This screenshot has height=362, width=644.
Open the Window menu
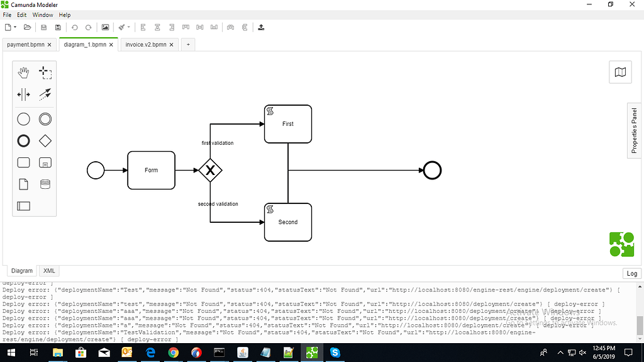pos(43,14)
